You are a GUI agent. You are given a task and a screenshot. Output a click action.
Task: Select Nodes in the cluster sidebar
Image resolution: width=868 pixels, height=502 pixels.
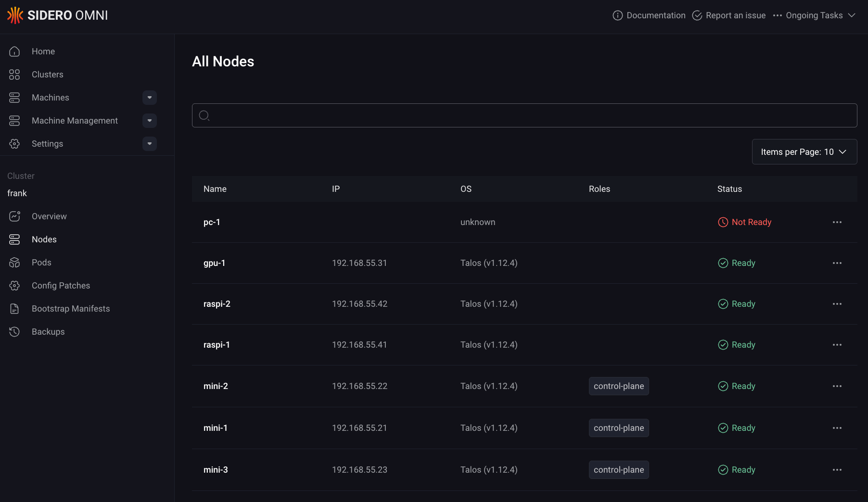[x=44, y=239]
